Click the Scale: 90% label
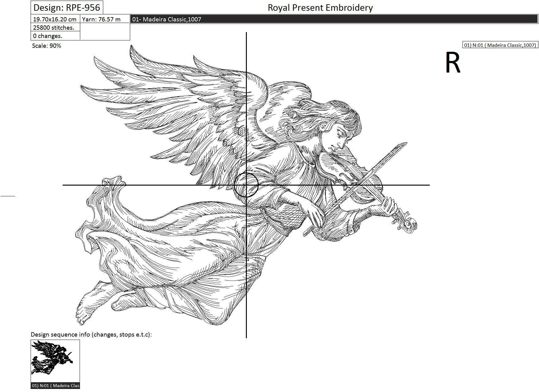The width and height of the screenshot is (539, 392). pyautogui.click(x=47, y=46)
